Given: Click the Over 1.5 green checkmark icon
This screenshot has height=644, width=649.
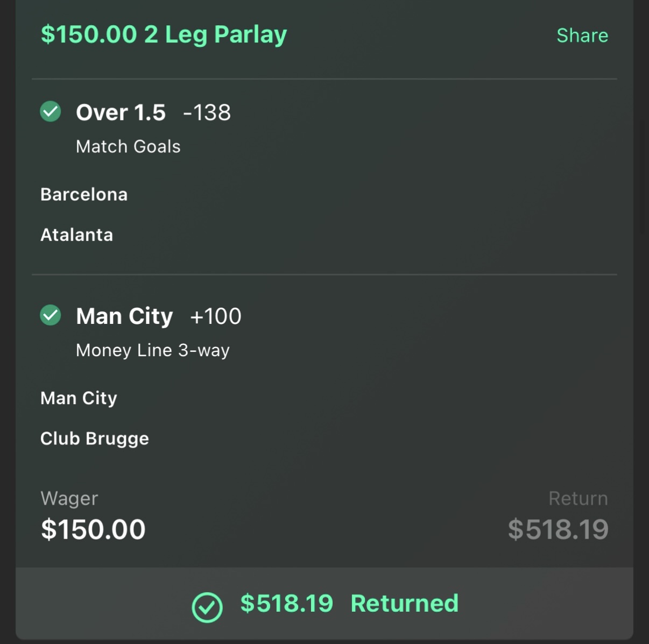Looking at the screenshot, I should tap(51, 111).
